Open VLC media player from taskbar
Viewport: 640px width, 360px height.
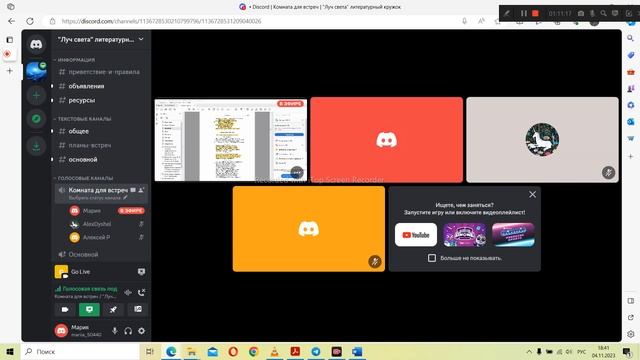(274, 351)
